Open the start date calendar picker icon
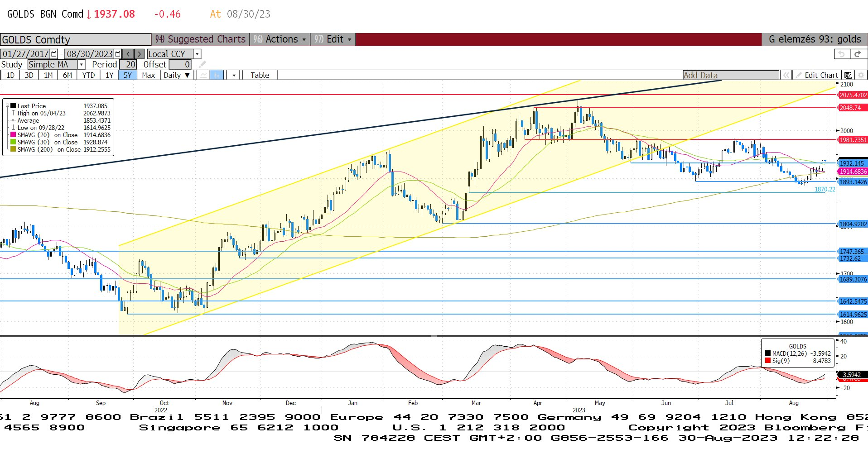Screen dimensions: 868x463 (x=54, y=54)
